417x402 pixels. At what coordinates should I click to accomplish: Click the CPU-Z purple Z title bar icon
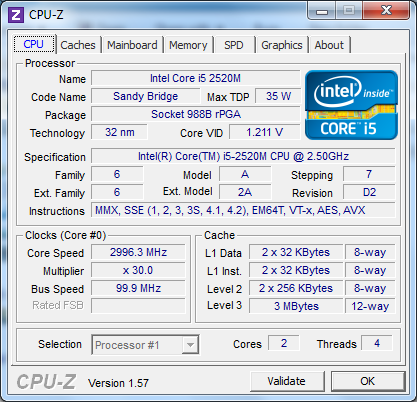(16, 15)
